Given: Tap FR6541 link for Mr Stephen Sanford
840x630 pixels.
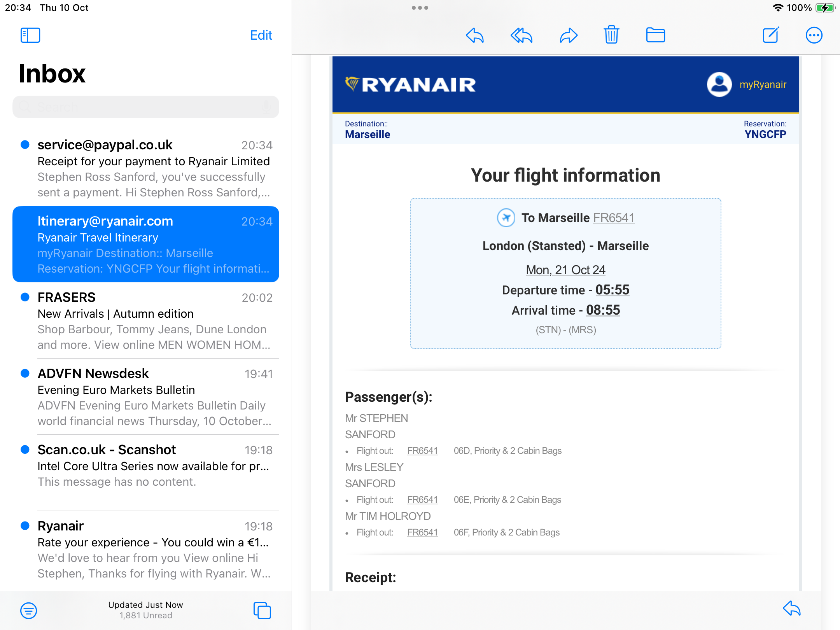Looking at the screenshot, I should pyautogui.click(x=422, y=451).
